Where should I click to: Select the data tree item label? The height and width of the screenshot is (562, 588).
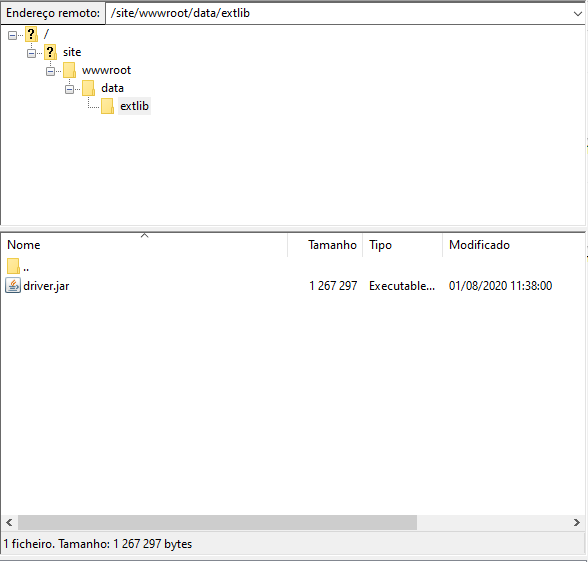point(112,88)
